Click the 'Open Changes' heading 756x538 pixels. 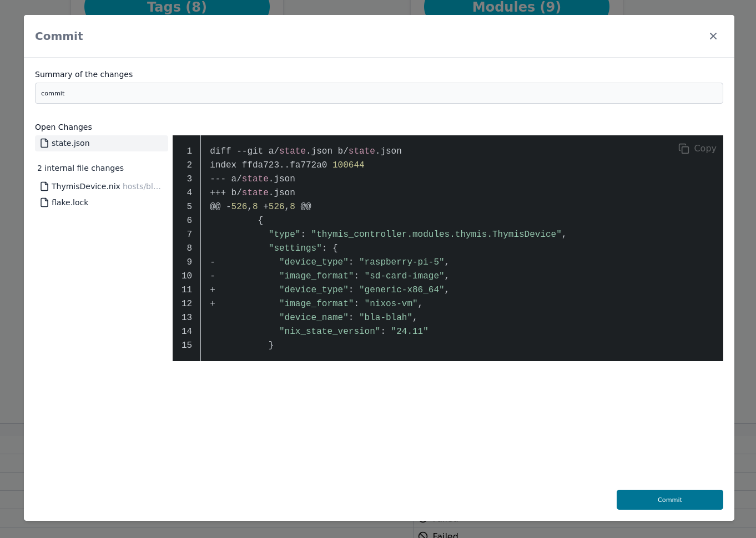63,127
